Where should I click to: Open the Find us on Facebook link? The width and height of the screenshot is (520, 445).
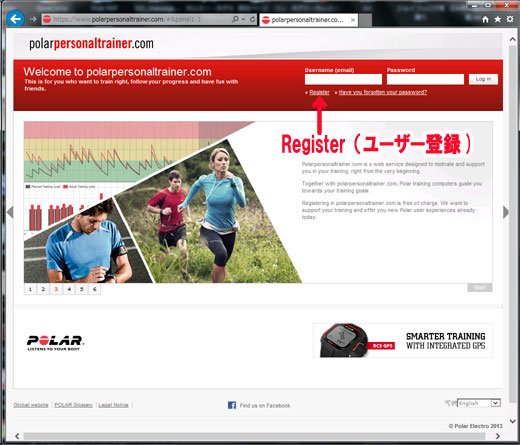click(x=265, y=406)
